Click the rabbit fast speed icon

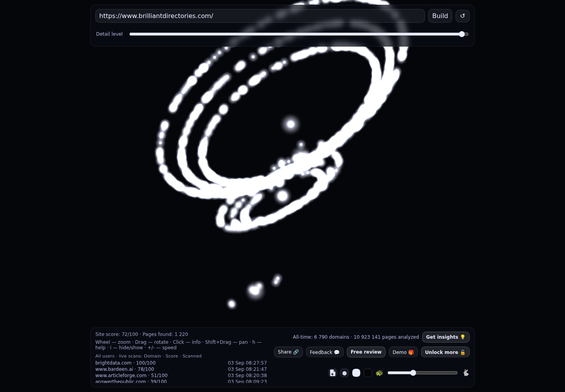(466, 373)
